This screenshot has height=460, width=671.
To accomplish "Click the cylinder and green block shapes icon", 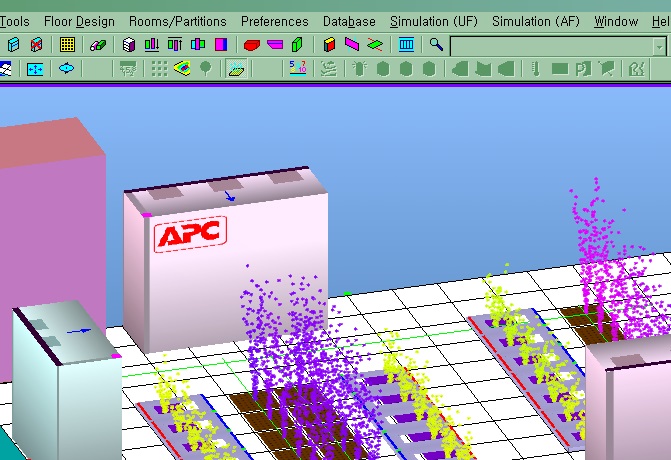I will [x=98, y=45].
